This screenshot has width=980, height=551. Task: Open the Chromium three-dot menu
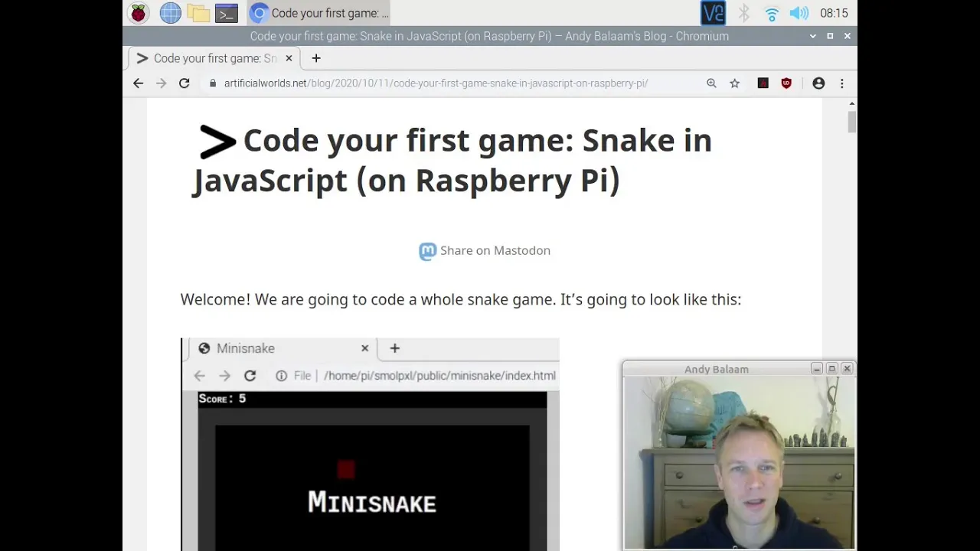pyautogui.click(x=841, y=83)
